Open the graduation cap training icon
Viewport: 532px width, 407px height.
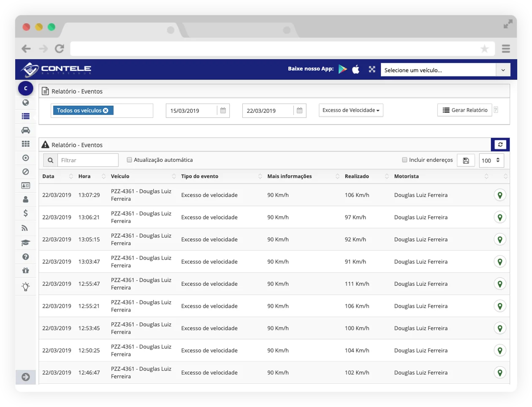pyautogui.click(x=26, y=243)
